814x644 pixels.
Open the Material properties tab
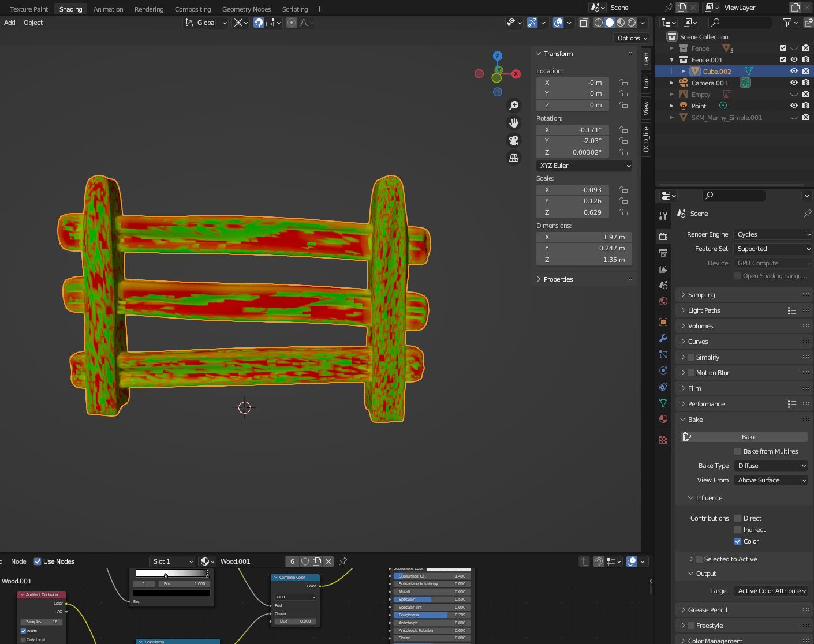pyautogui.click(x=663, y=418)
